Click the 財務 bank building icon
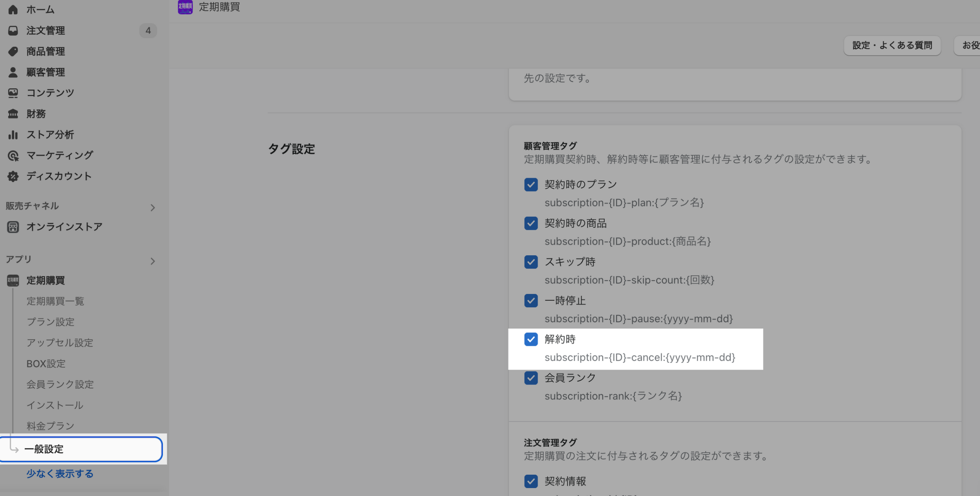The image size is (980, 496). click(13, 114)
